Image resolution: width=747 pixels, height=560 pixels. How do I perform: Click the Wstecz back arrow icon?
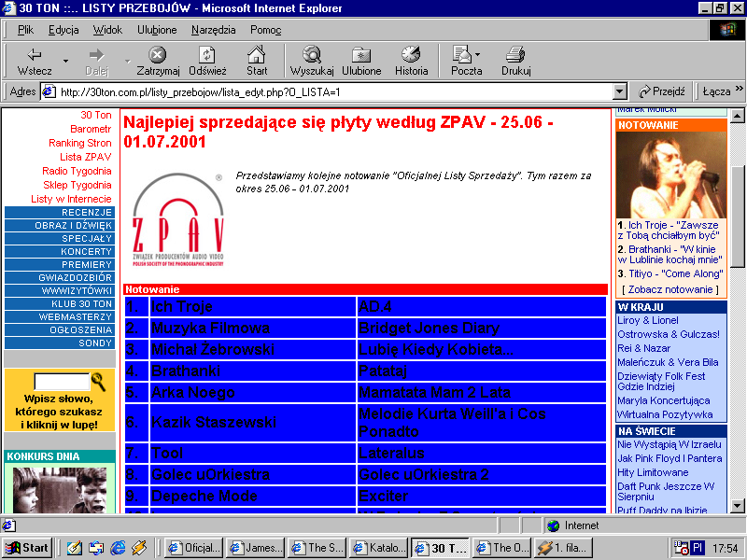(35, 55)
